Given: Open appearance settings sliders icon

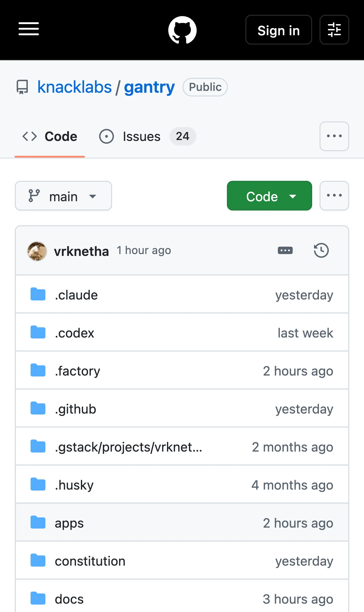Looking at the screenshot, I should pyautogui.click(x=334, y=30).
